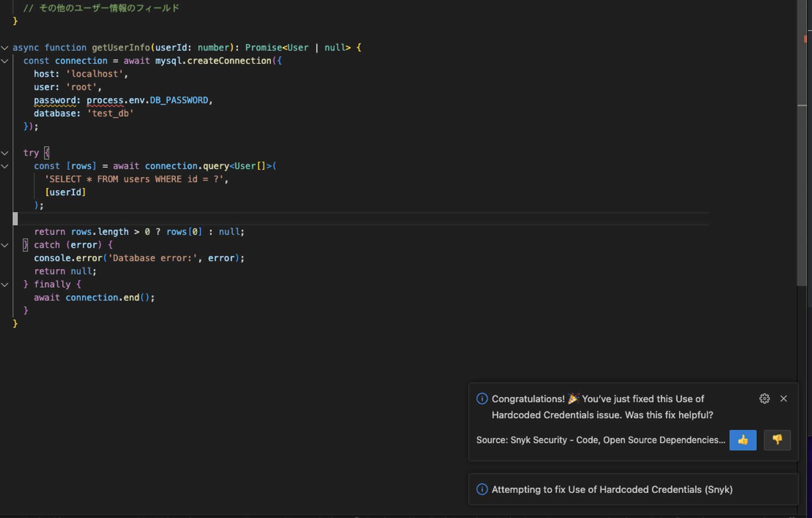Image resolution: width=812 pixels, height=518 pixels.
Task: Fold the connection.query call chevron
Action: pos(5,166)
